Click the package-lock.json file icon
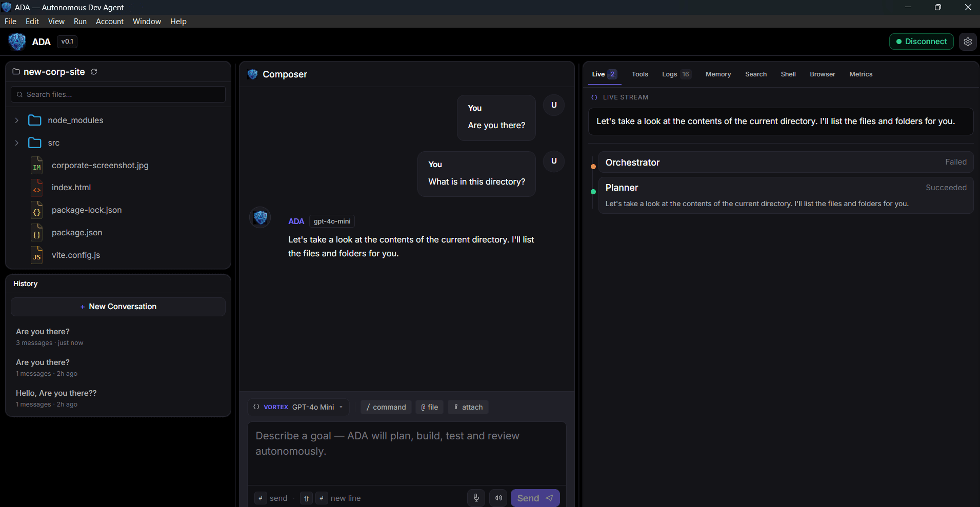980x507 pixels. coord(36,210)
